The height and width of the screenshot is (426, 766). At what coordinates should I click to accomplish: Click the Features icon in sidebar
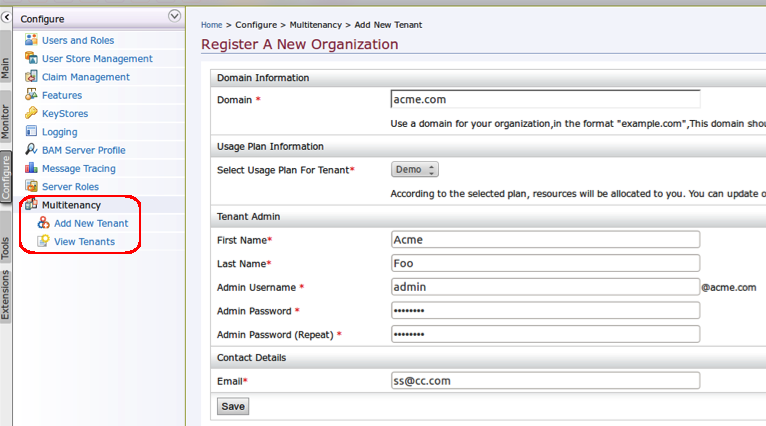(x=32, y=95)
